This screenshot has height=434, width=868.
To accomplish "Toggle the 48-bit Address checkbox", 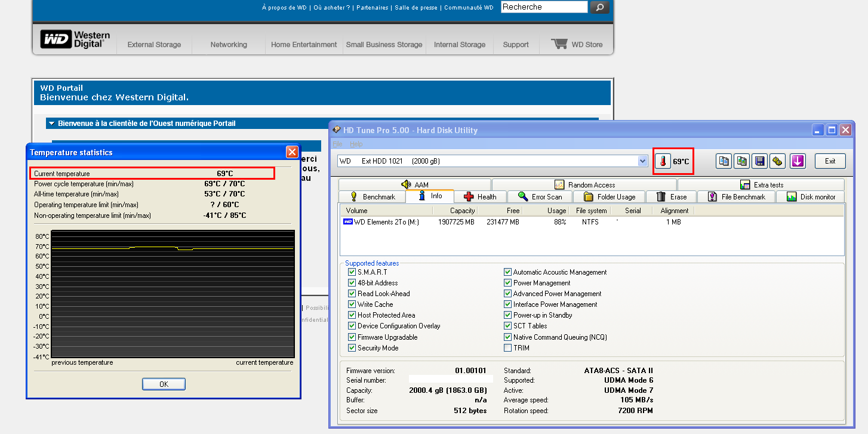I will pyautogui.click(x=352, y=283).
